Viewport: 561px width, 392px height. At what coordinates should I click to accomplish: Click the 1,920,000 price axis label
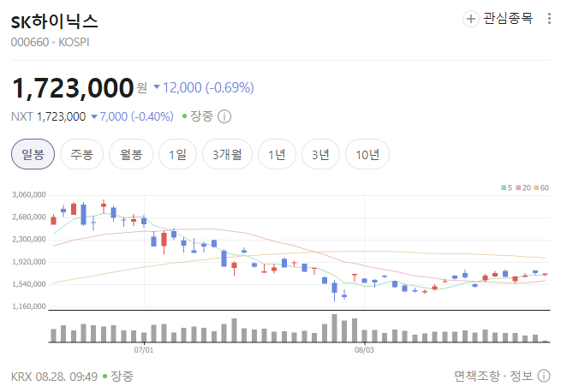click(29, 262)
